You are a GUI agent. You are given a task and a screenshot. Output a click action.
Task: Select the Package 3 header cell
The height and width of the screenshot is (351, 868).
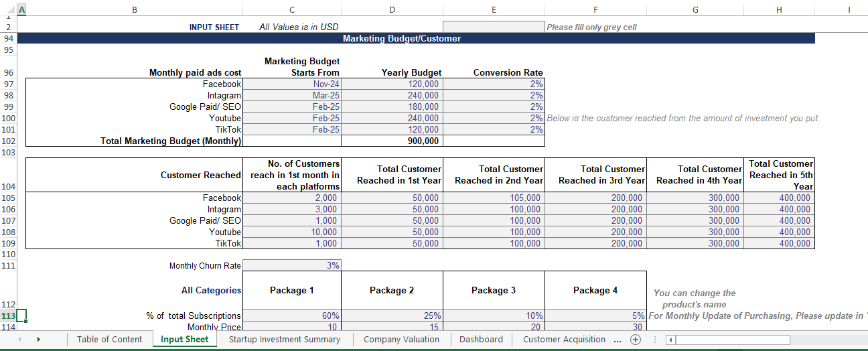coord(494,291)
